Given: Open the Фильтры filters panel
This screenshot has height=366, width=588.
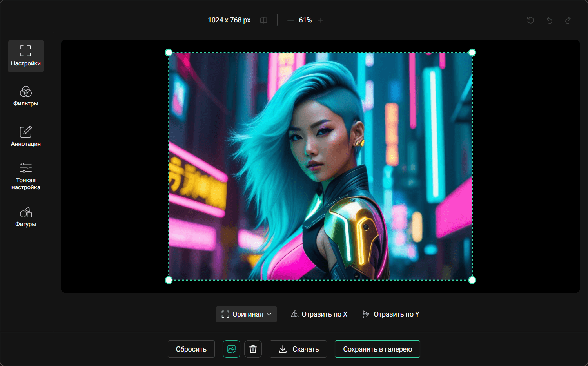Looking at the screenshot, I should [x=26, y=96].
